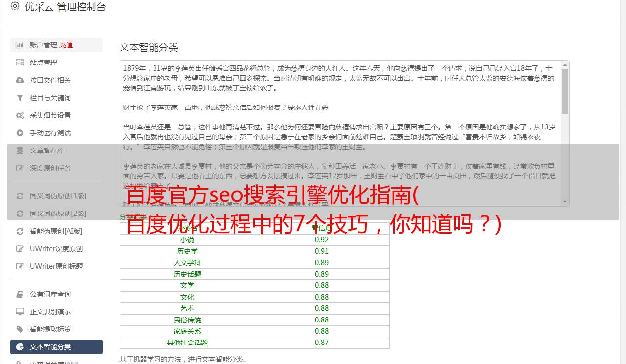
Task: Click the play circle icon for 手动运行测试
Action: click(20, 133)
